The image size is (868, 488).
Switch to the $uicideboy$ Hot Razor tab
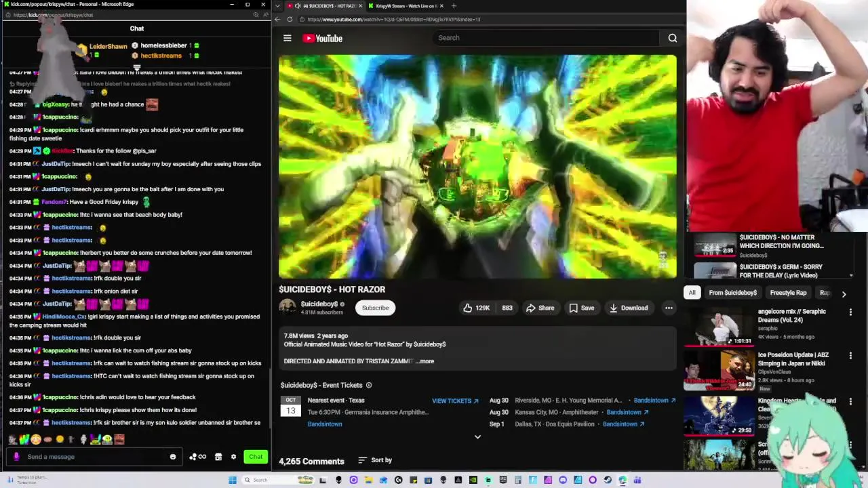[x=324, y=6]
